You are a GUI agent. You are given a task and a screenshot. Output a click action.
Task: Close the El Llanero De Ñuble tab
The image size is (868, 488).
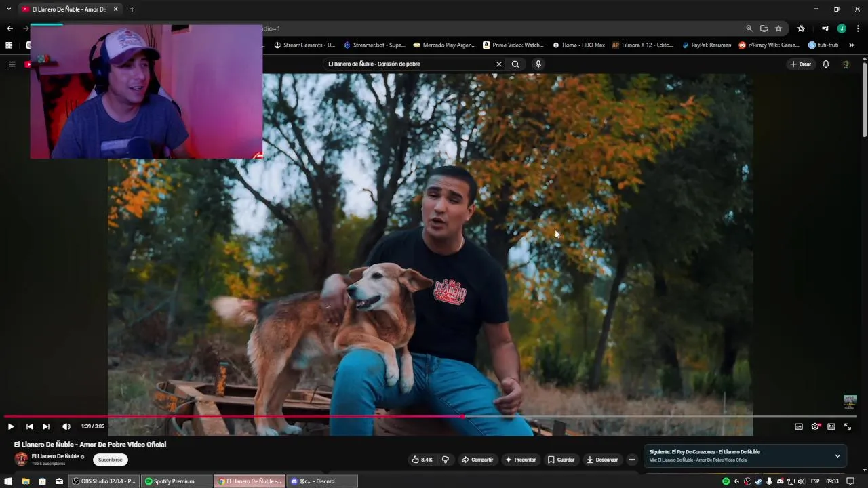(115, 9)
